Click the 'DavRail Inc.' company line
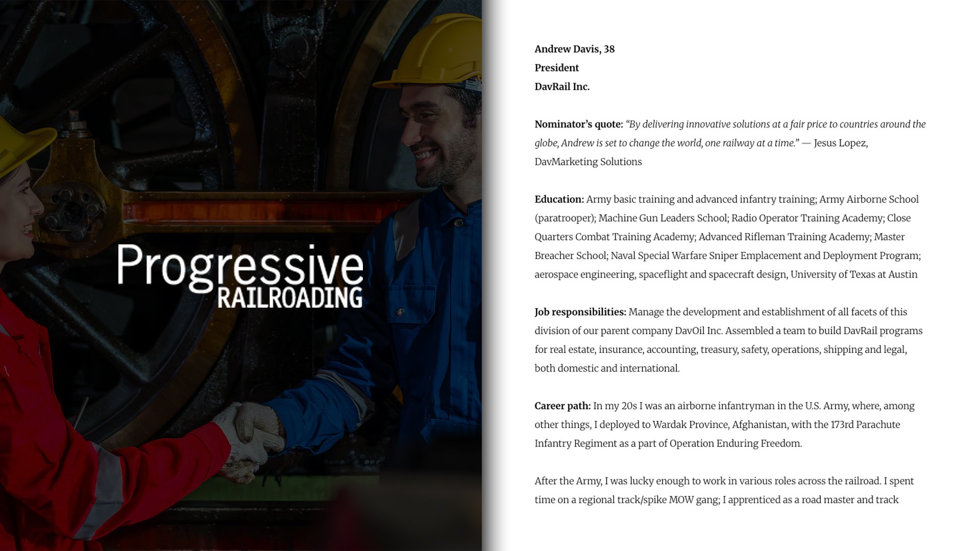 click(x=562, y=87)
